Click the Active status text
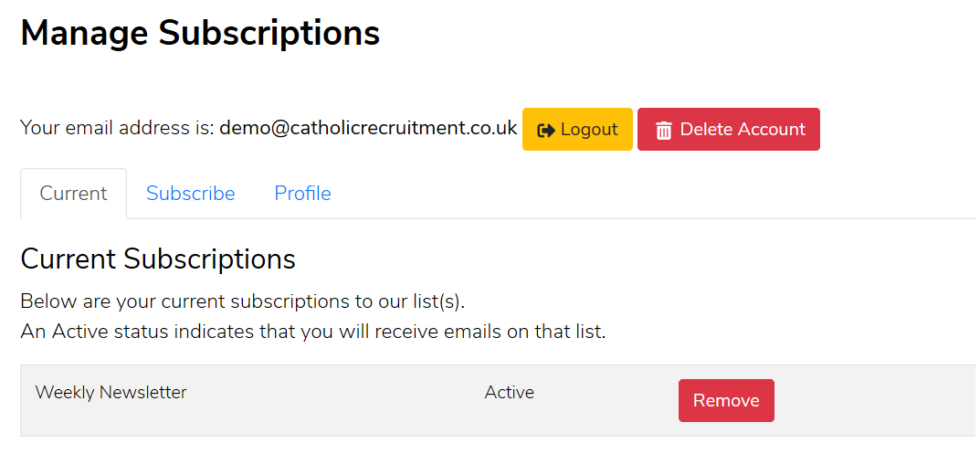 pos(510,393)
